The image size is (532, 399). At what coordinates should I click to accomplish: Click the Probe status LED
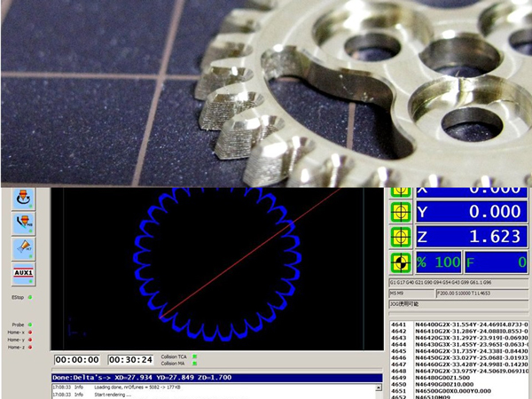tap(29, 325)
